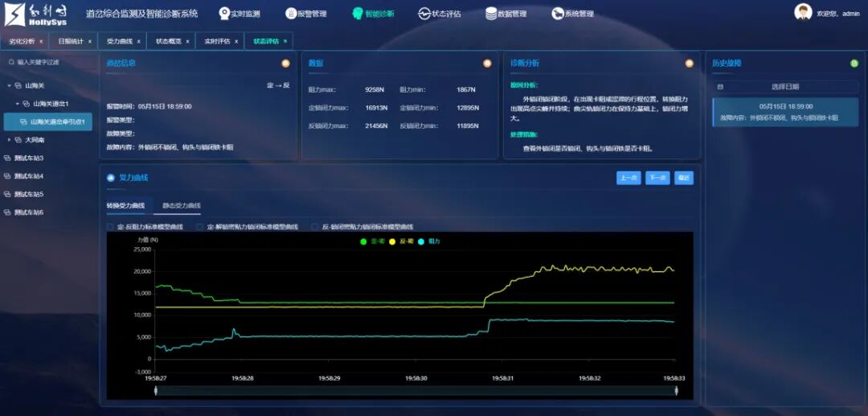Screen dimensions: 868x416
Task: Collapse the 山海关 tree node
Action: click(10, 85)
